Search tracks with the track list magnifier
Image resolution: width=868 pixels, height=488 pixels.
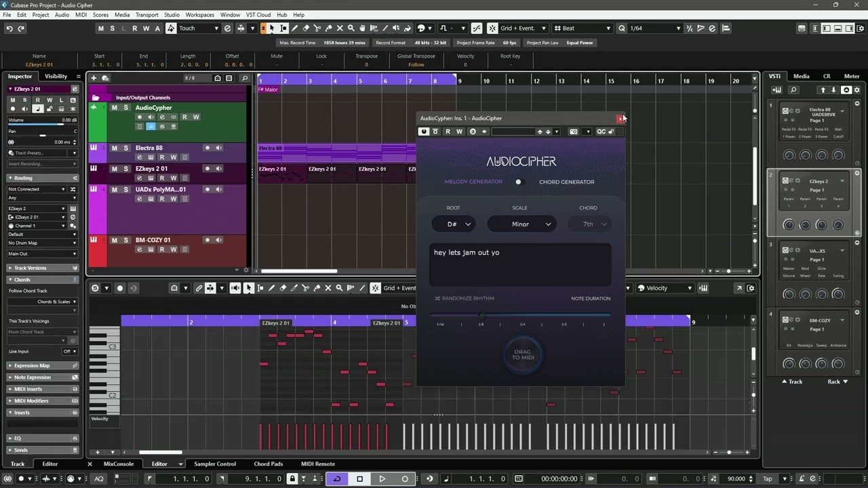[x=245, y=78]
